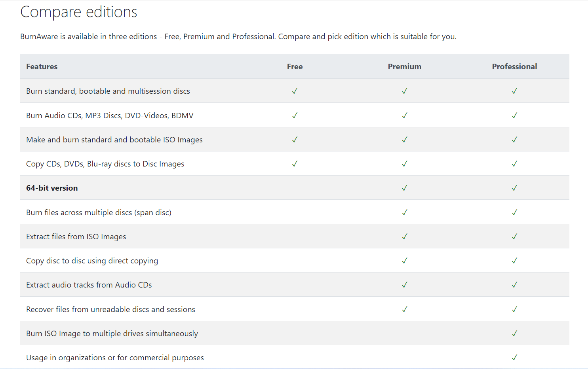Click the Free checkmark for bootable ISO Images row
This screenshot has height=369, width=588.
point(295,140)
